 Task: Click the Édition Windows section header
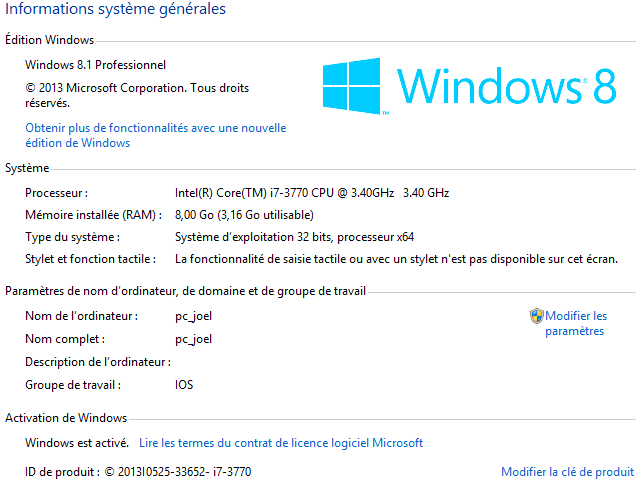click(x=49, y=40)
